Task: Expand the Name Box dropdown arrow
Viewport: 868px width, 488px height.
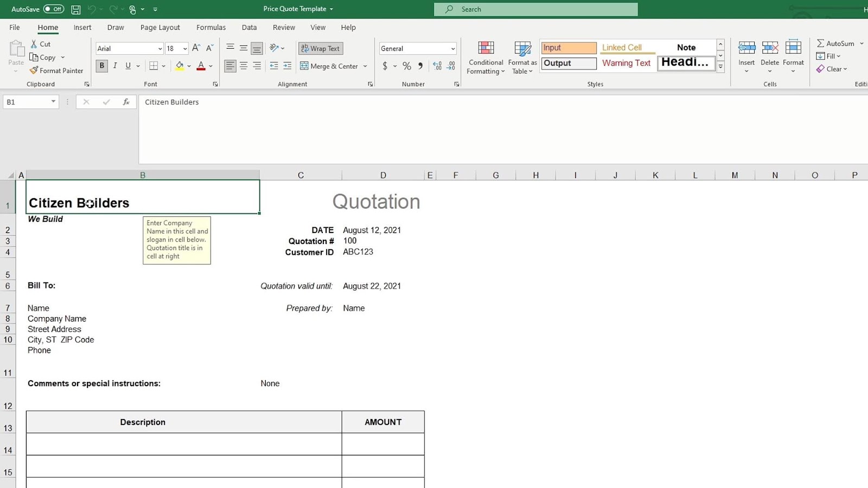Action: coord(53,102)
